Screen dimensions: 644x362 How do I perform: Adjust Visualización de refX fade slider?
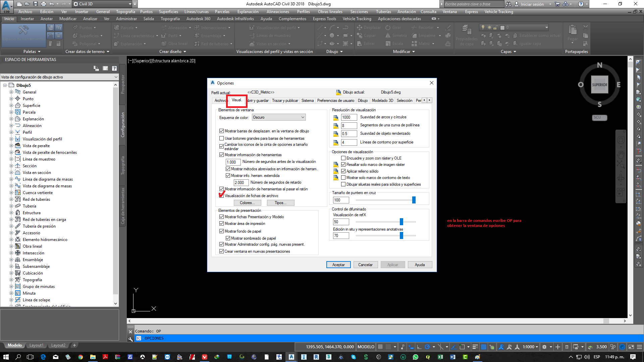pos(401,222)
